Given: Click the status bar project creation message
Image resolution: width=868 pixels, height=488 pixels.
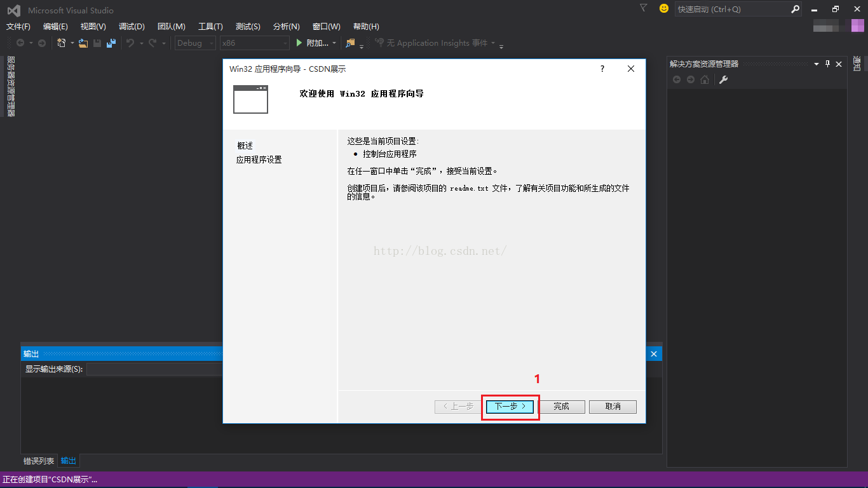Looking at the screenshot, I should pos(50,480).
